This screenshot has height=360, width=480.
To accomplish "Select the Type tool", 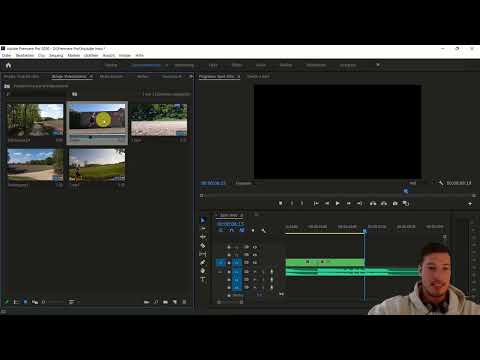I will (203, 279).
